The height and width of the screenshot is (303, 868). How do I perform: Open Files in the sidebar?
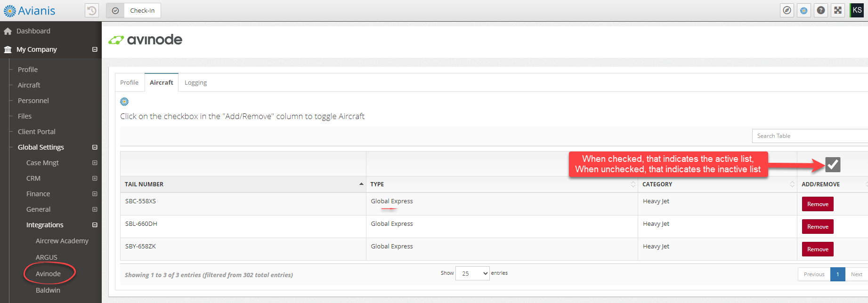24,116
